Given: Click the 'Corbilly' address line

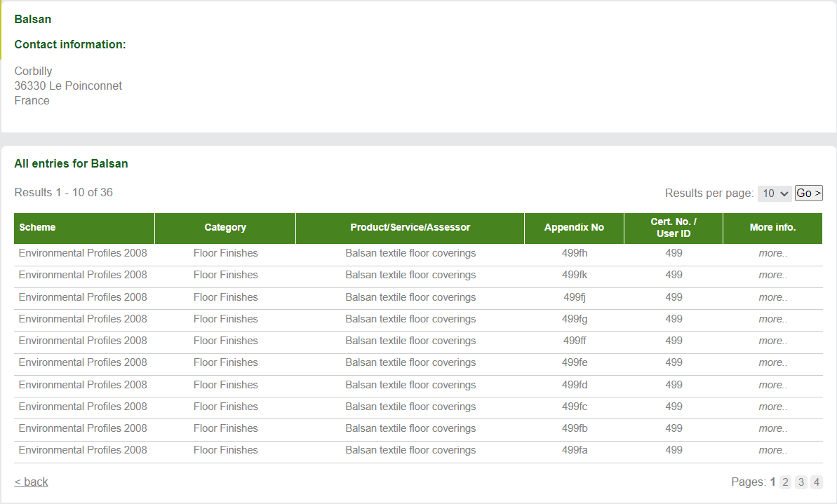Looking at the screenshot, I should [33, 71].
